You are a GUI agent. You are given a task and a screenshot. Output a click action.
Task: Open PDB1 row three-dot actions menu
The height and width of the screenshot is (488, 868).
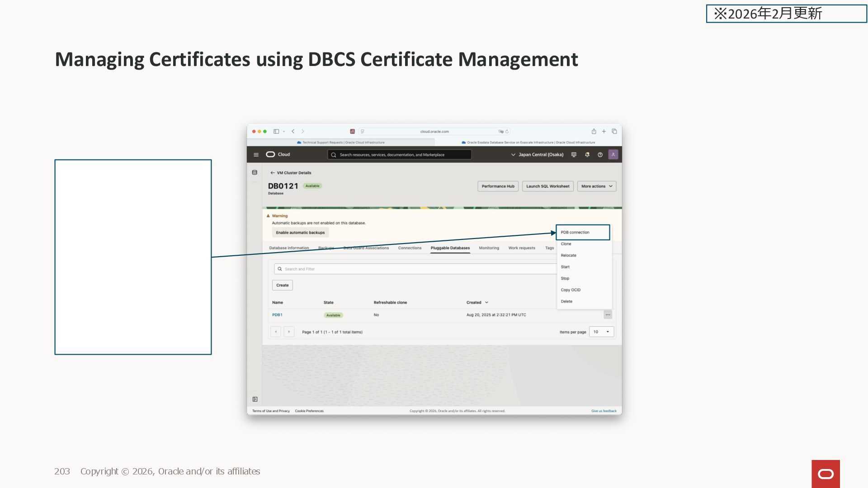608,315
